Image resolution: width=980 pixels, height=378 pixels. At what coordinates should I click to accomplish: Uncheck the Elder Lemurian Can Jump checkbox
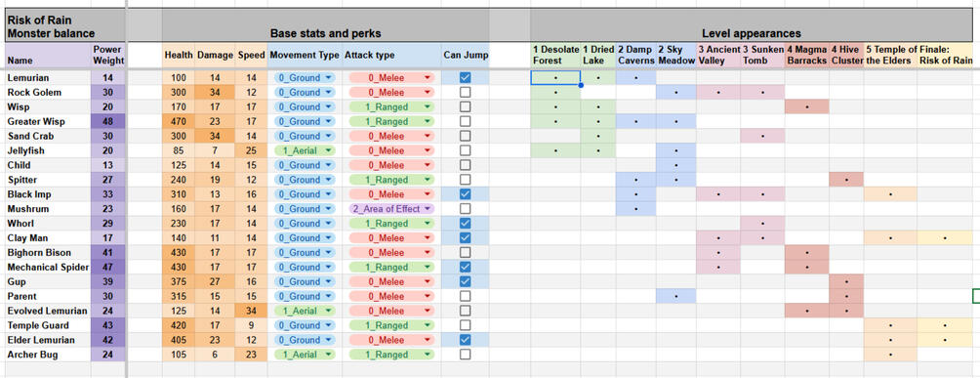coord(465,340)
